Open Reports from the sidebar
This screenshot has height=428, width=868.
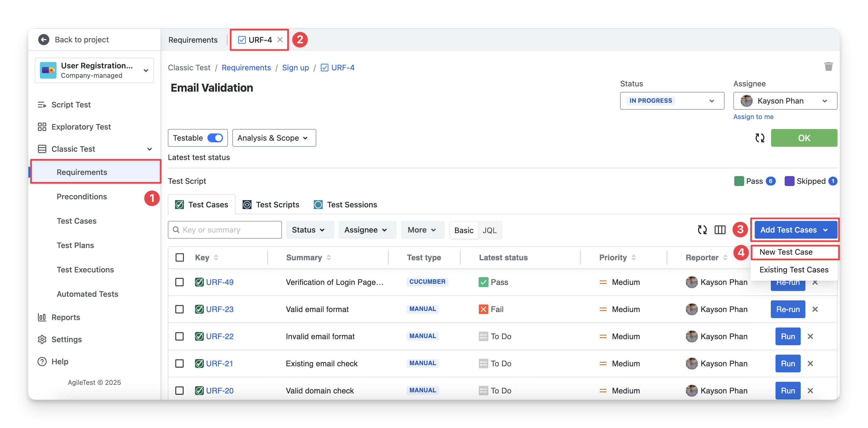click(65, 317)
